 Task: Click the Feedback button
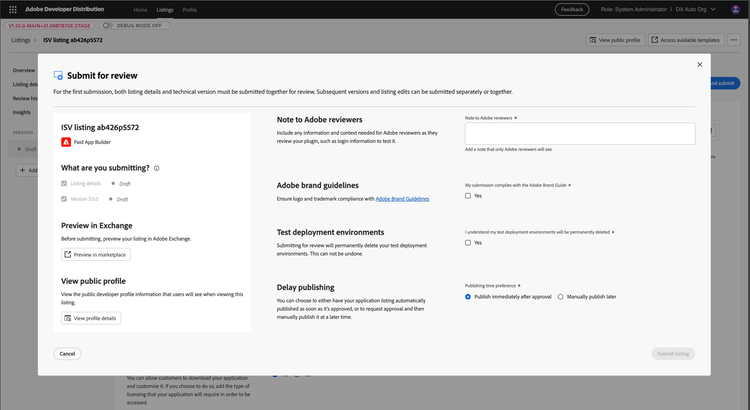(572, 9)
